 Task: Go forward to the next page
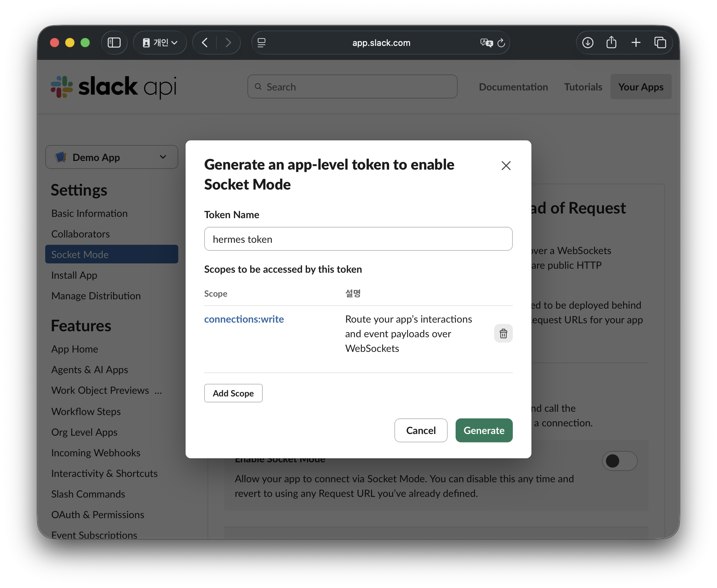click(228, 43)
